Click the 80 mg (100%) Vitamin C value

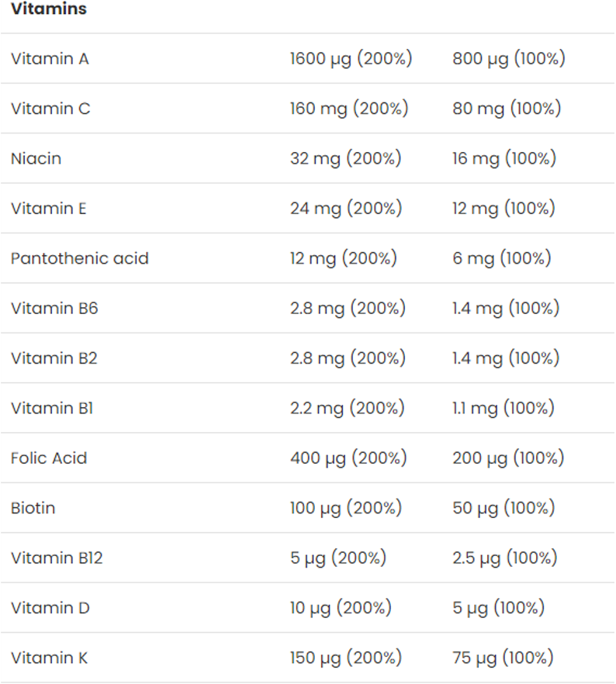point(507,109)
